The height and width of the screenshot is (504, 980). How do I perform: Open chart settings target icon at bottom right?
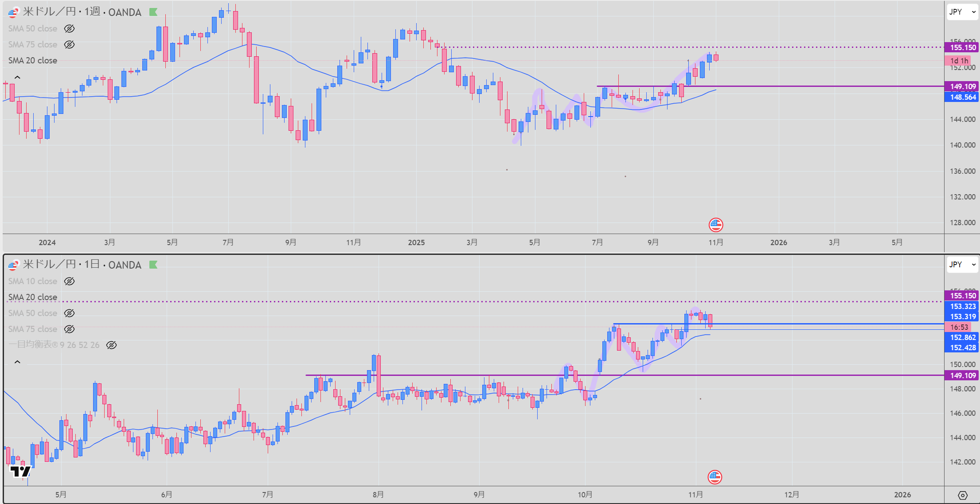click(962, 495)
